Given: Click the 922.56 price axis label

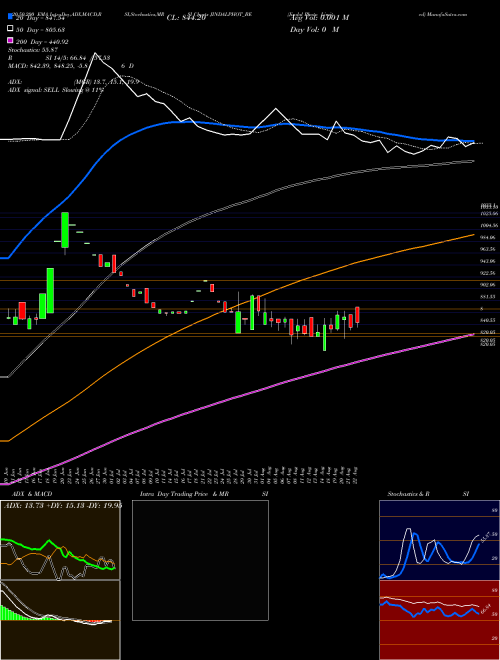Looking at the screenshot, I should click(489, 273).
